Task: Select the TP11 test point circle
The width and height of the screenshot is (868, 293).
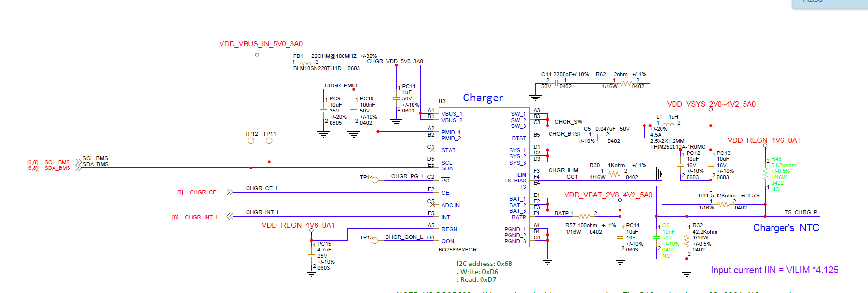Action: pyautogui.click(x=269, y=141)
